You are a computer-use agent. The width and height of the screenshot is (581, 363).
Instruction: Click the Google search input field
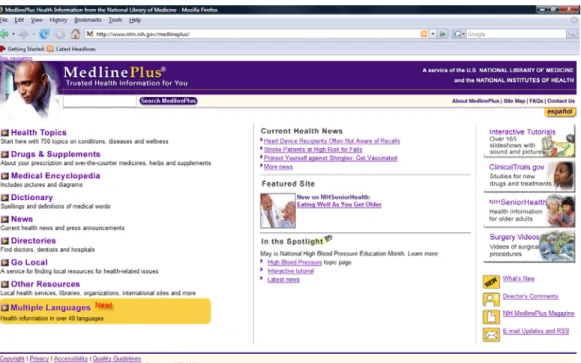[x=516, y=34]
